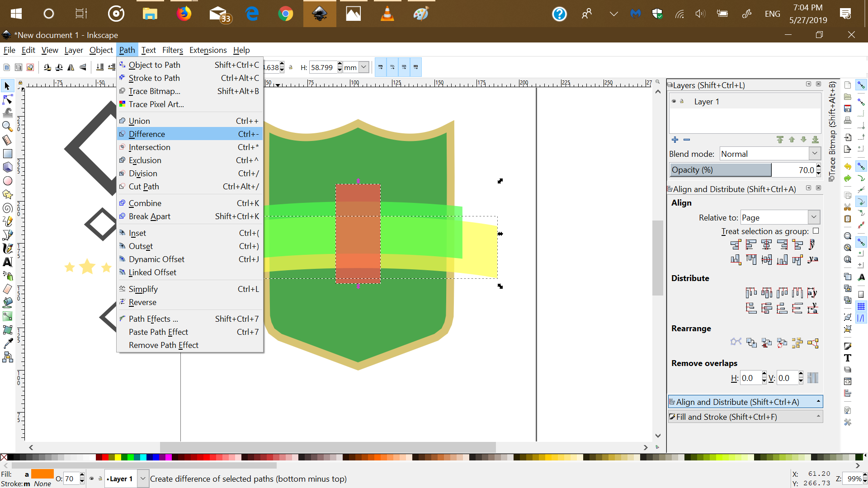Select the Node edit tool
The width and height of the screenshot is (868, 488).
(x=8, y=99)
